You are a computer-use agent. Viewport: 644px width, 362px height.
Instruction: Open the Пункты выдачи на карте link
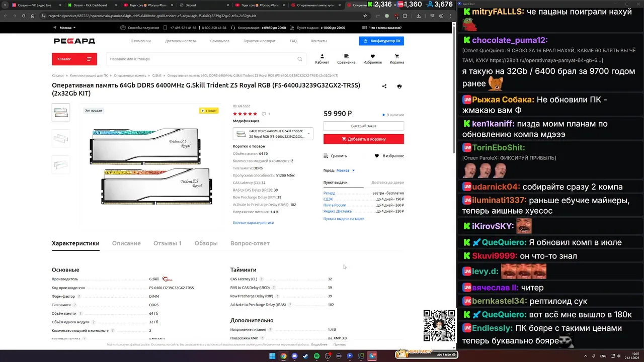[x=344, y=219]
